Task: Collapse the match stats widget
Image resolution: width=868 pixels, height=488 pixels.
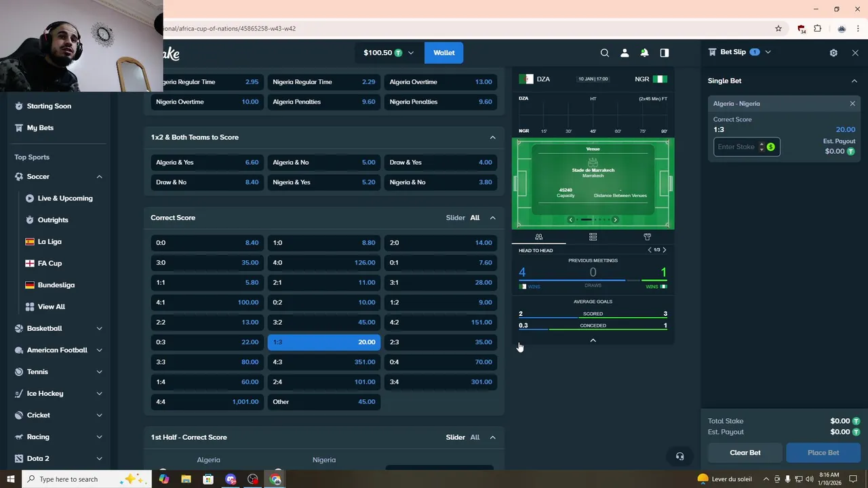Action: 593,340
